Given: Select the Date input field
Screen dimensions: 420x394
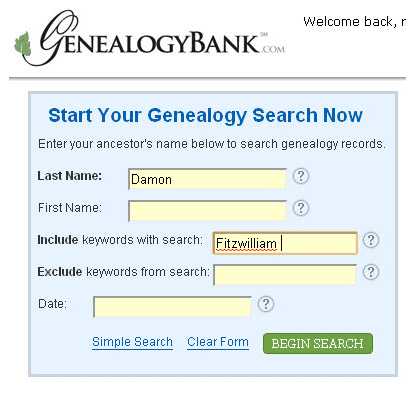Looking at the screenshot, I should [x=172, y=307].
